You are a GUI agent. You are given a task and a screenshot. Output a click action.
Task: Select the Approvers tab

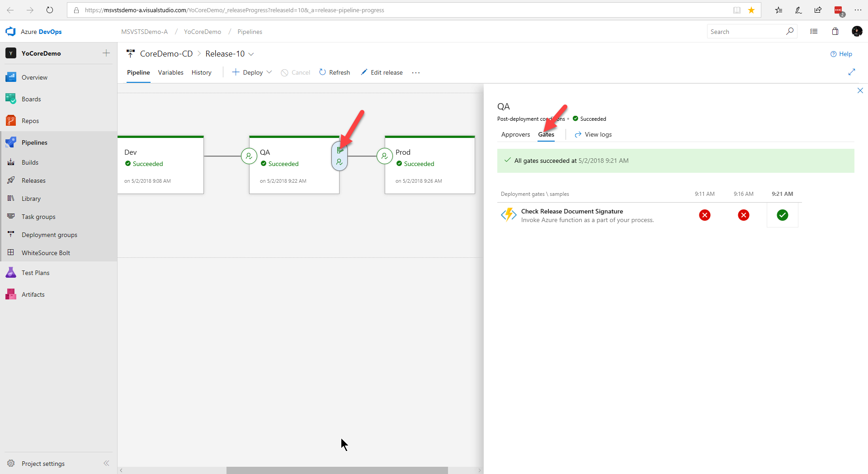click(x=515, y=134)
